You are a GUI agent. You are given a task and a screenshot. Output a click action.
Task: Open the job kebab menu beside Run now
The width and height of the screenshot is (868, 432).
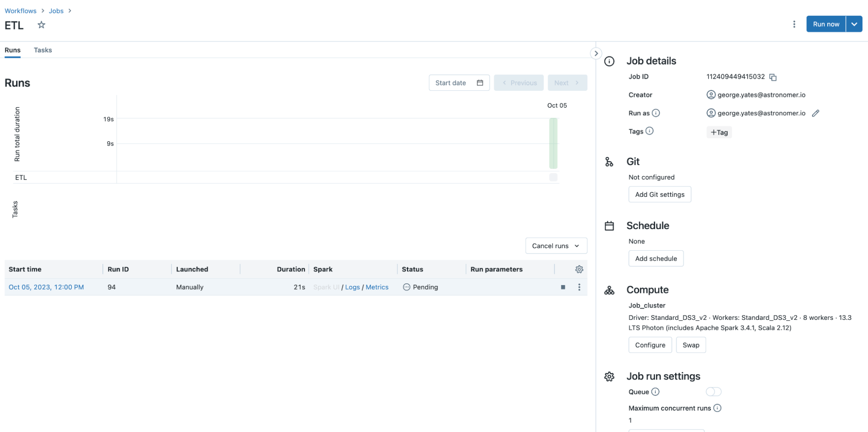tap(794, 24)
